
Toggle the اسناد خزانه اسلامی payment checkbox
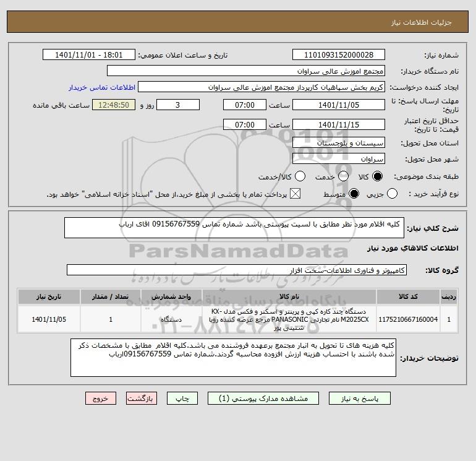[x=295, y=194]
